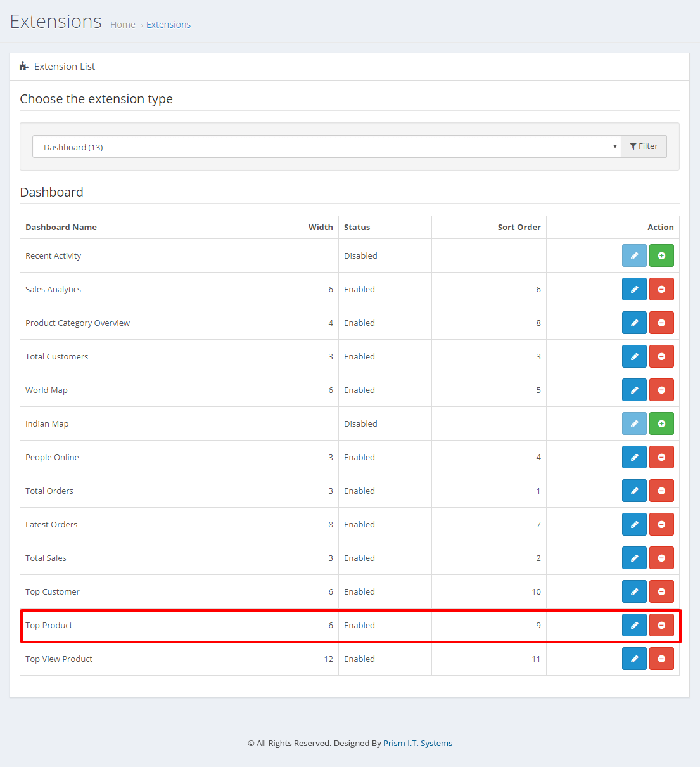700x767 pixels.
Task: Uninstall the World Map extension
Action: point(661,390)
